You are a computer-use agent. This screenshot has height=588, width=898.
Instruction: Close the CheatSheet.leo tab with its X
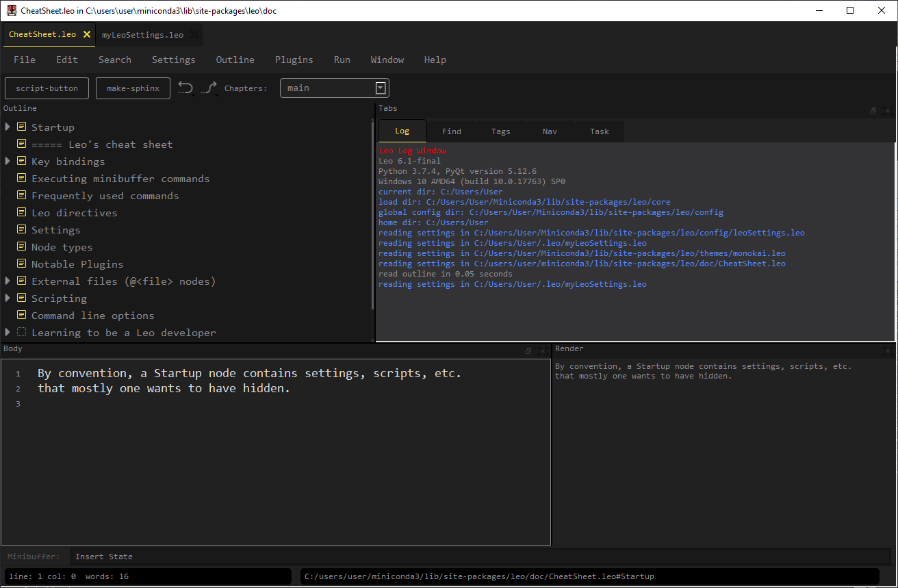pyautogui.click(x=87, y=34)
